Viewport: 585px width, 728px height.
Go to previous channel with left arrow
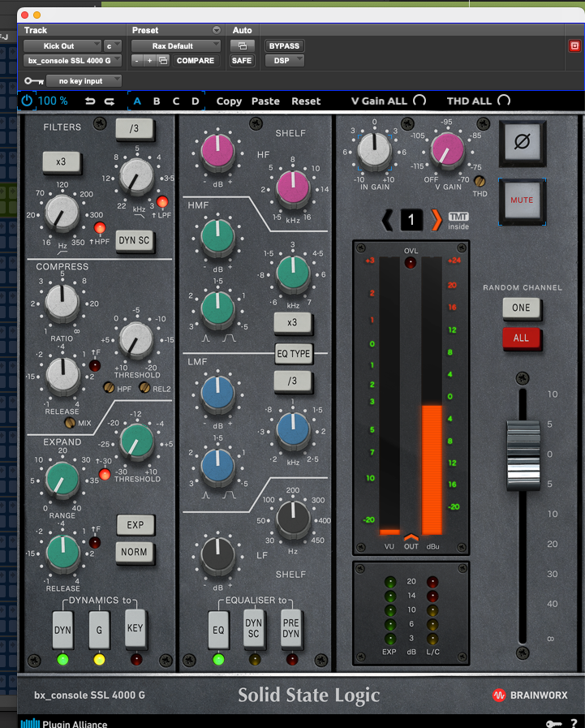387,220
